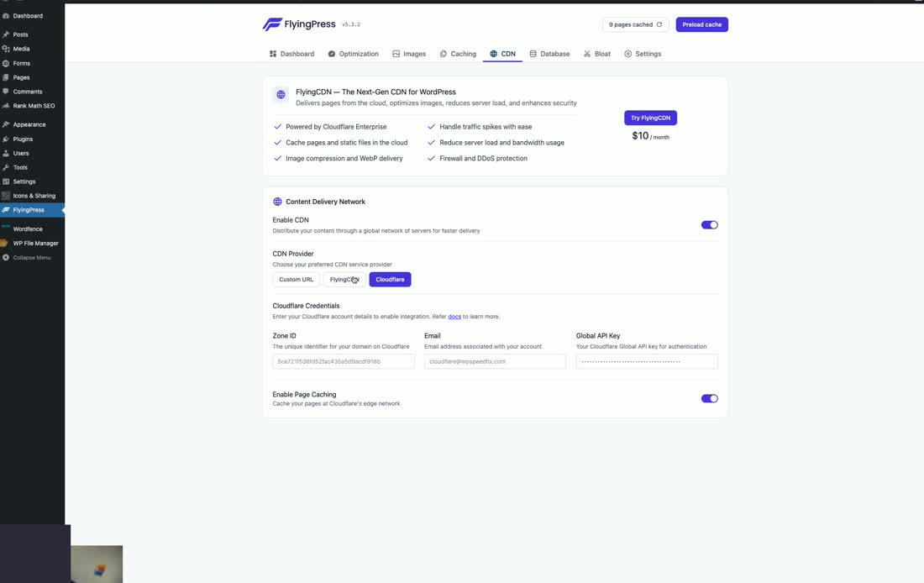The width and height of the screenshot is (924, 583).
Task: Click the v5.3.2 version label
Action: pyautogui.click(x=351, y=24)
